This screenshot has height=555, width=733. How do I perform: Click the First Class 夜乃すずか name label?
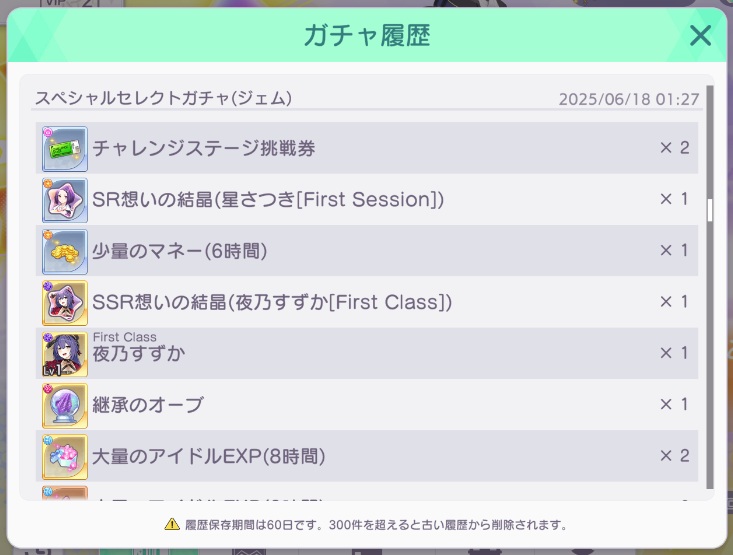click(x=139, y=348)
